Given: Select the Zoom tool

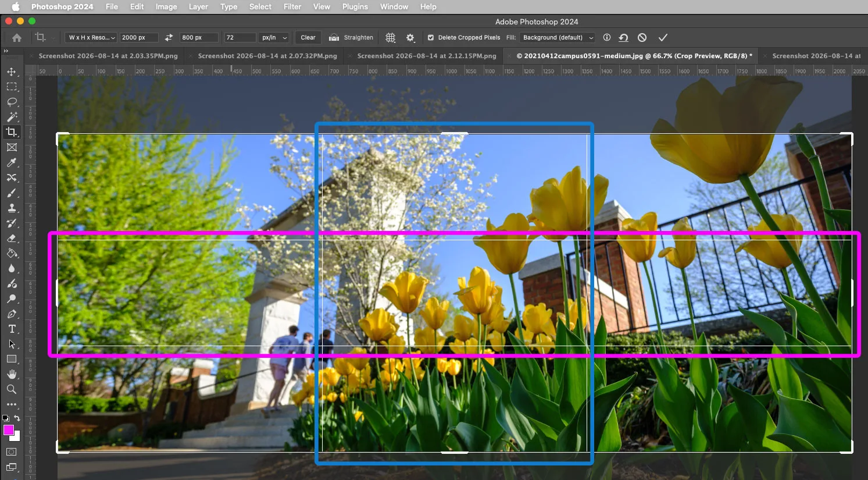Looking at the screenshot, I should pos(12,389).
